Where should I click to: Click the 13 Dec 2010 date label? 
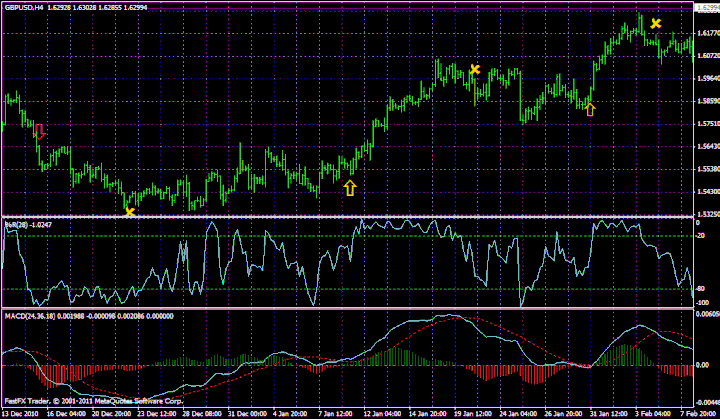tap(20, 414)
